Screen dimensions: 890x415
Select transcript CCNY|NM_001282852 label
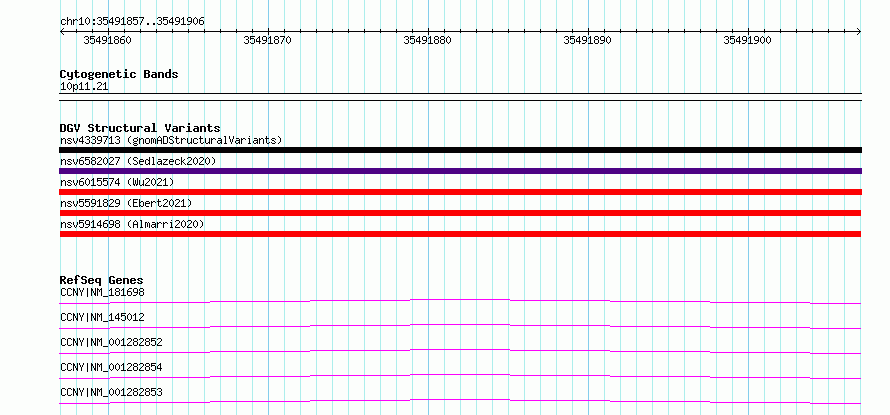pos(111,342)
